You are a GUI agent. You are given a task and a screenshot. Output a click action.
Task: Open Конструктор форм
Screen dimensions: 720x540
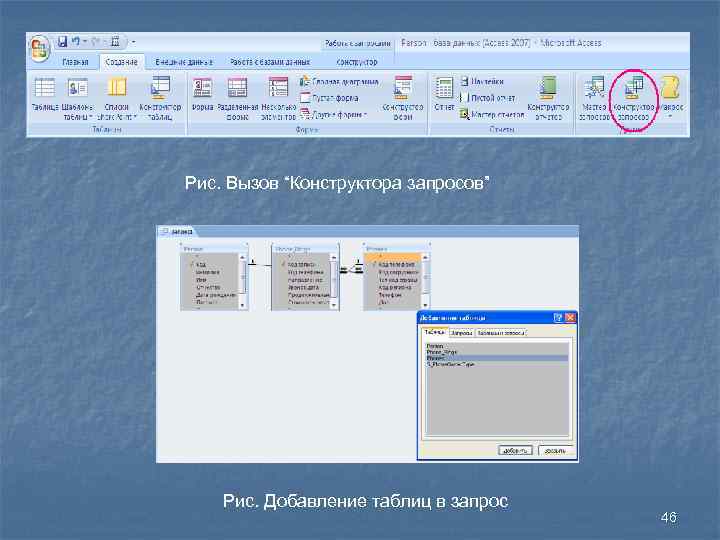[x=403, y=99]
